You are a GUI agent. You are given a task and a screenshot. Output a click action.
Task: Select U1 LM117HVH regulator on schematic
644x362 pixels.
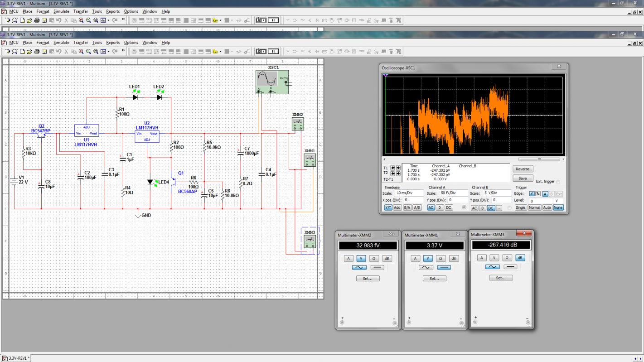pos(87,130)
